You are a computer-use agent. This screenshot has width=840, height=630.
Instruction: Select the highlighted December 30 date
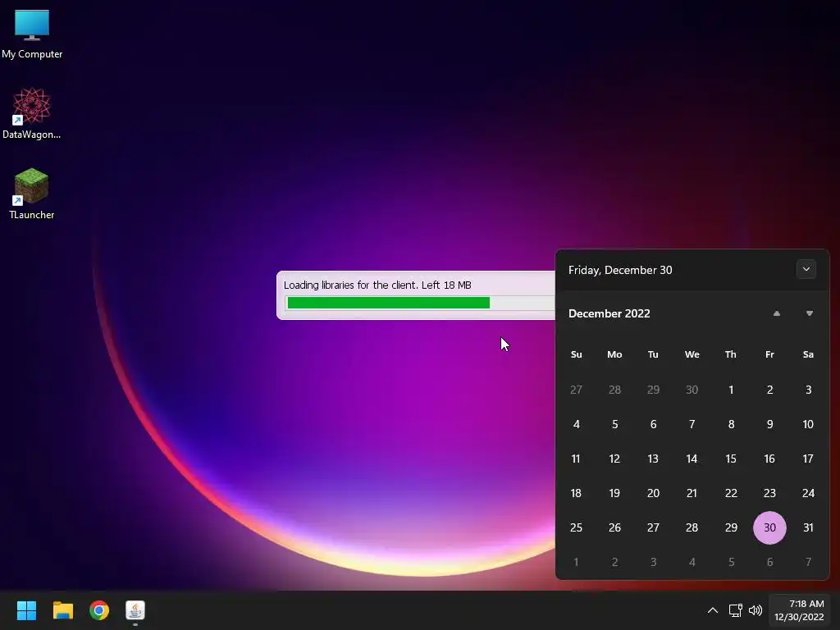coord(769,527)
